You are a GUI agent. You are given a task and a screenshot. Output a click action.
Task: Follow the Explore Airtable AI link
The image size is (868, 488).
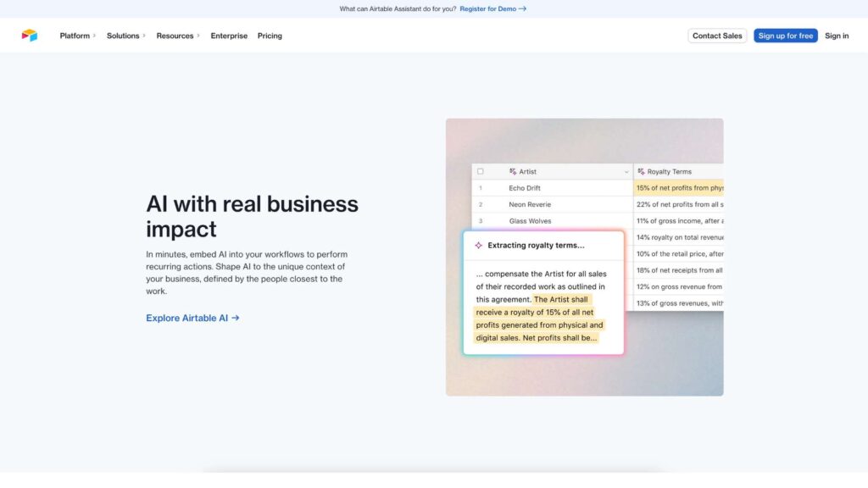click(186, 318)
